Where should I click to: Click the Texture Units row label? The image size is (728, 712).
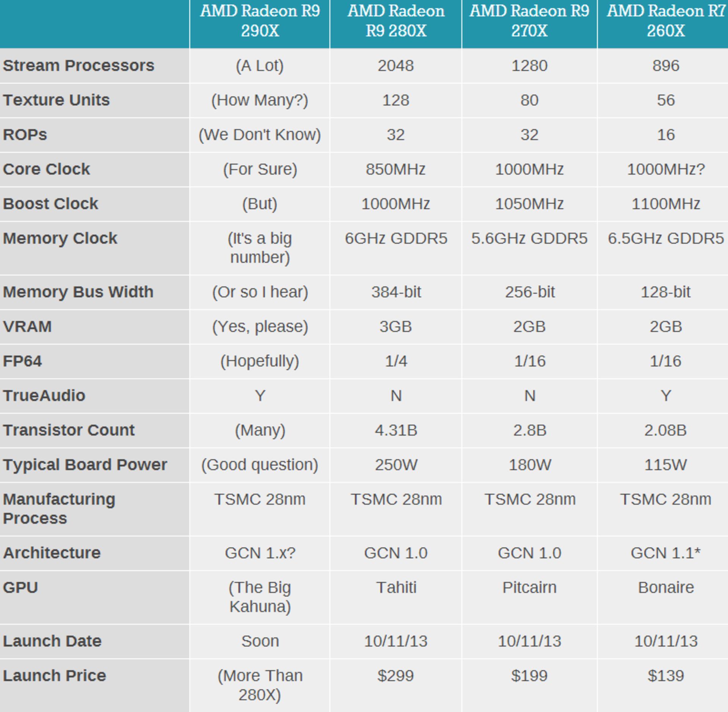56,100
